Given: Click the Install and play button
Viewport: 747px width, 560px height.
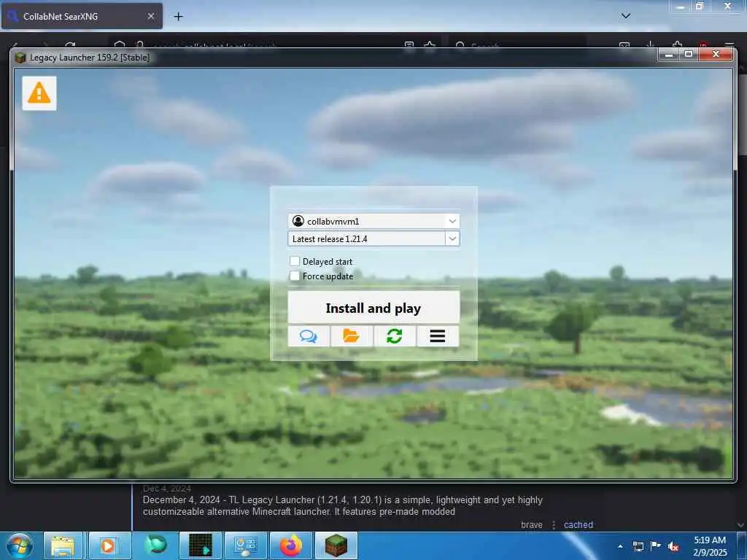Looking at the screenshot, I should tap(373, 308).
